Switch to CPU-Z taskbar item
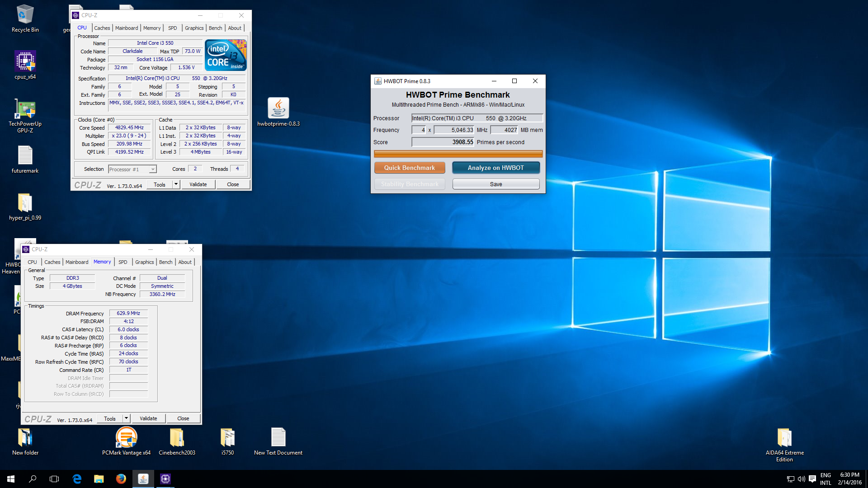The image size is (868, 488). coord(165,479)
